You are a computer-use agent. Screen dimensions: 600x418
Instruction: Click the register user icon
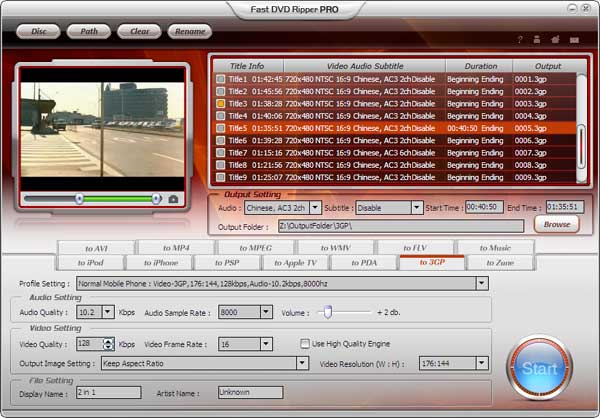(x=537, y=39)
